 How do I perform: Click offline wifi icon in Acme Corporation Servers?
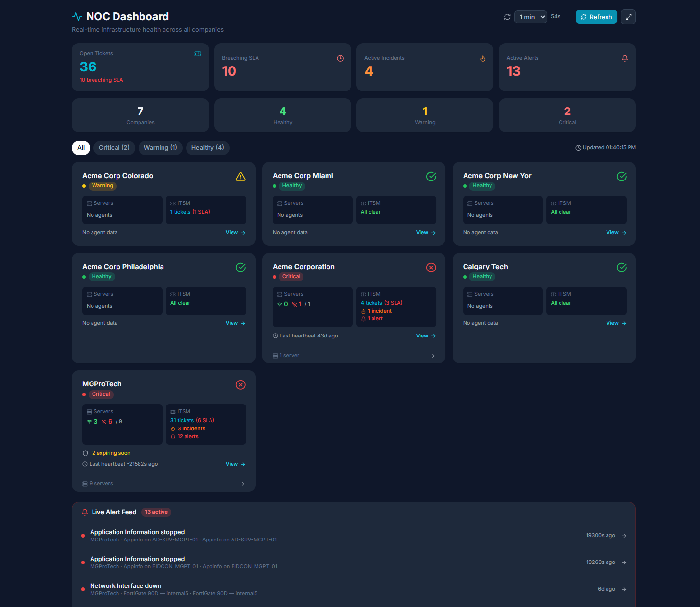[294, 304]
